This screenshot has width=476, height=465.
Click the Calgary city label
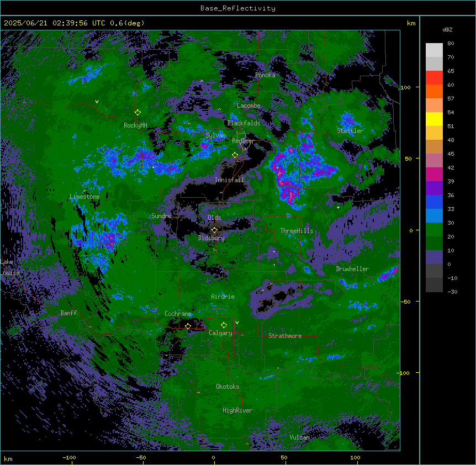tap(220, 333)
